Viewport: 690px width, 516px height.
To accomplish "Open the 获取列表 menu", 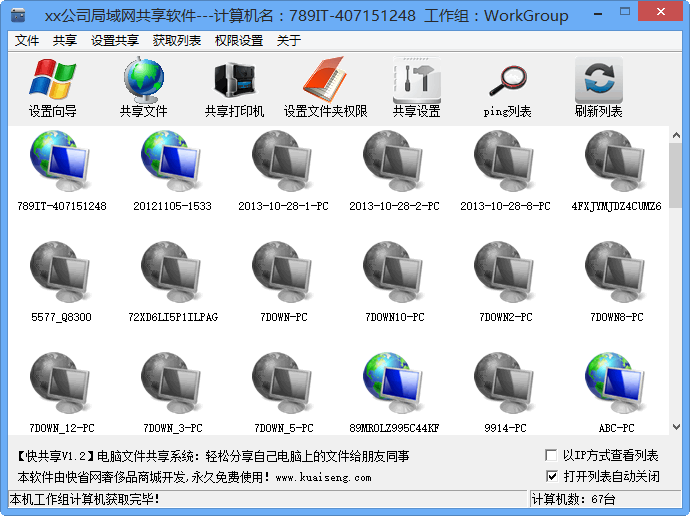I will [176, 40].
